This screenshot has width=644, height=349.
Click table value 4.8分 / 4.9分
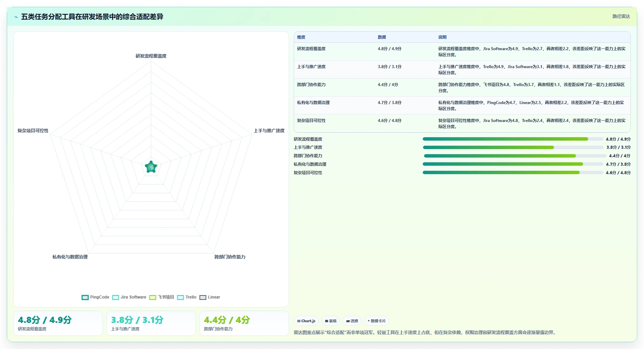coord(390,49)
